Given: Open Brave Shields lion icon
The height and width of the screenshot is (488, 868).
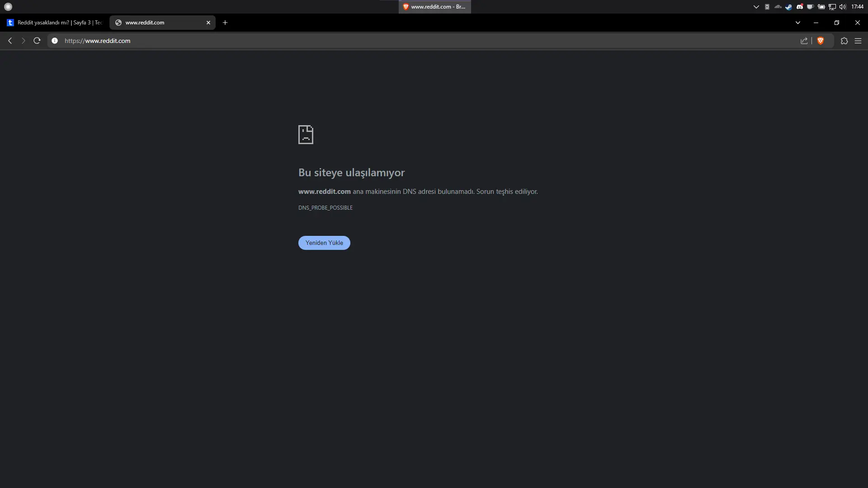Looking at the screenshot, I should coord(821,41).
